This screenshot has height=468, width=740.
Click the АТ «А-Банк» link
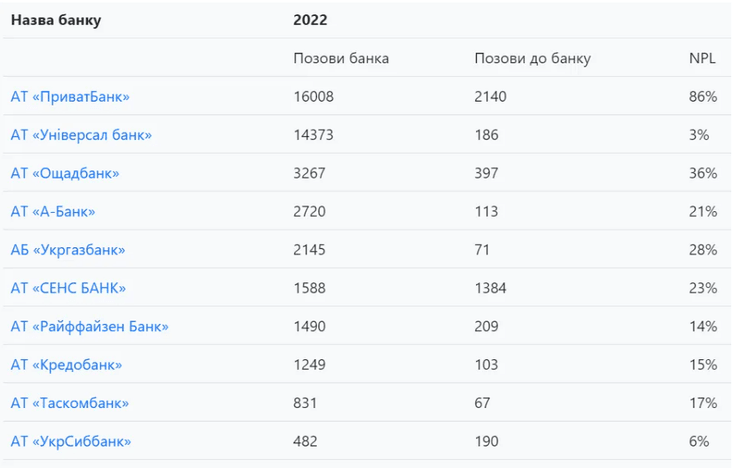pos(53,212)
